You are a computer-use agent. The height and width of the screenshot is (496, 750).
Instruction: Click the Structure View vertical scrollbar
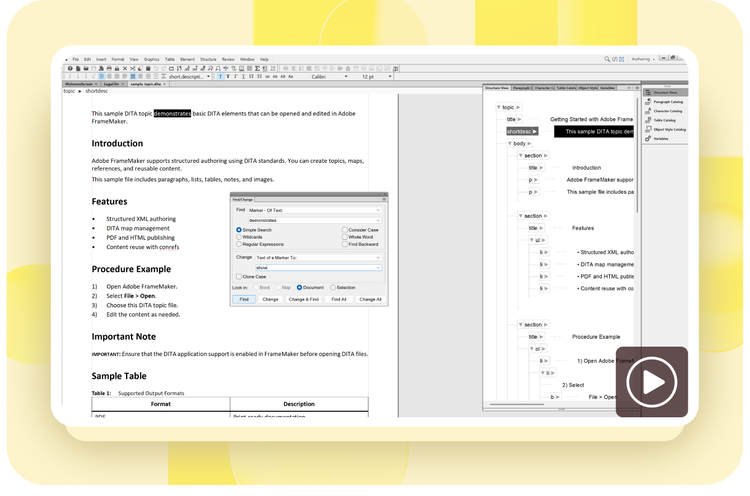click(637, 155)
